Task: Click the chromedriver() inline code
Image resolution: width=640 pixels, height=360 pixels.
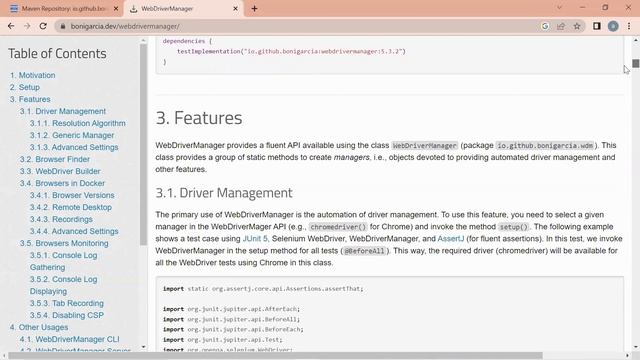Action: [338, 227]
